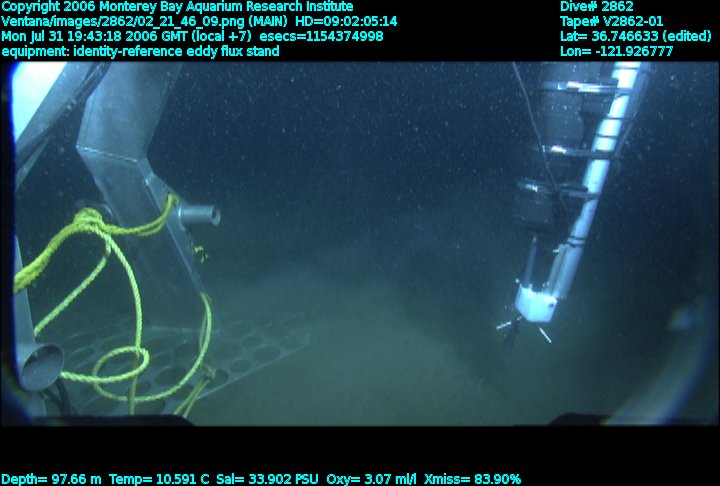The width and height of the screenshot is (720, 486).
Task: Click the 'esecs=1154374998' value
Action: pyautogui.click(x=321, y=36)
